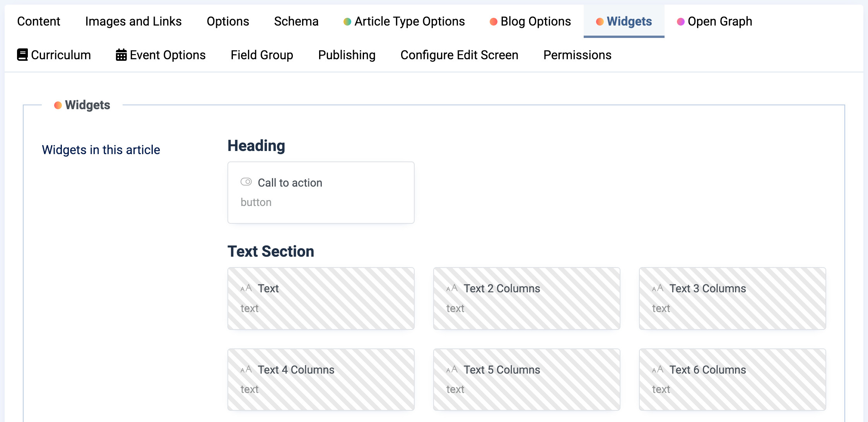This screenshot has height=422, width=868.
Task: Click the orange dot beside Blog Options
Action: click(494, 22)
